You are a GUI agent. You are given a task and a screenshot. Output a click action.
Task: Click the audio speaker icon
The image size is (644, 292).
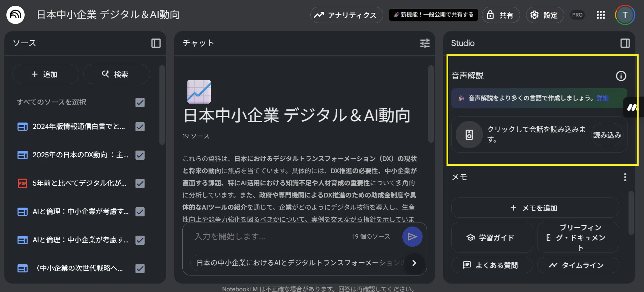click(x=469, y=135)
